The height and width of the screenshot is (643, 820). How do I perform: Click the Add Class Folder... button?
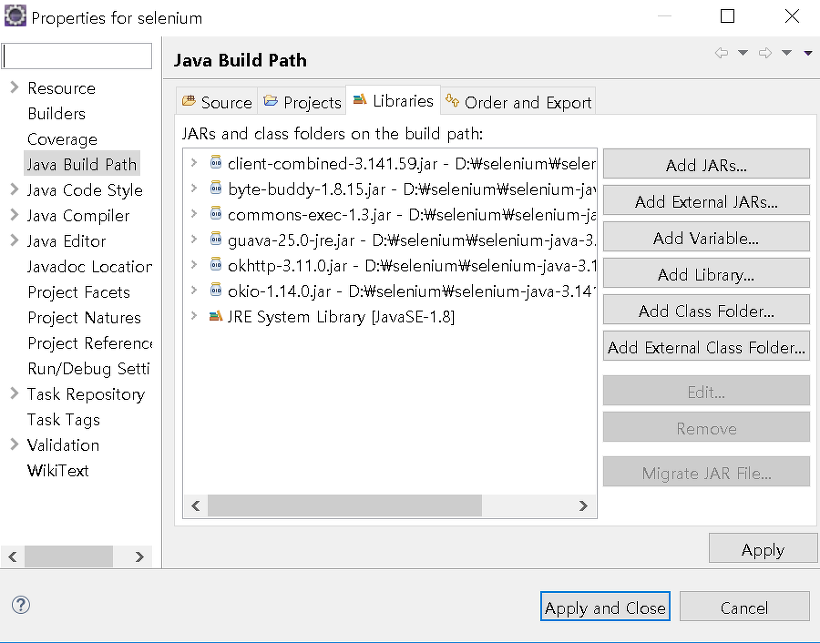pos(706,311)
